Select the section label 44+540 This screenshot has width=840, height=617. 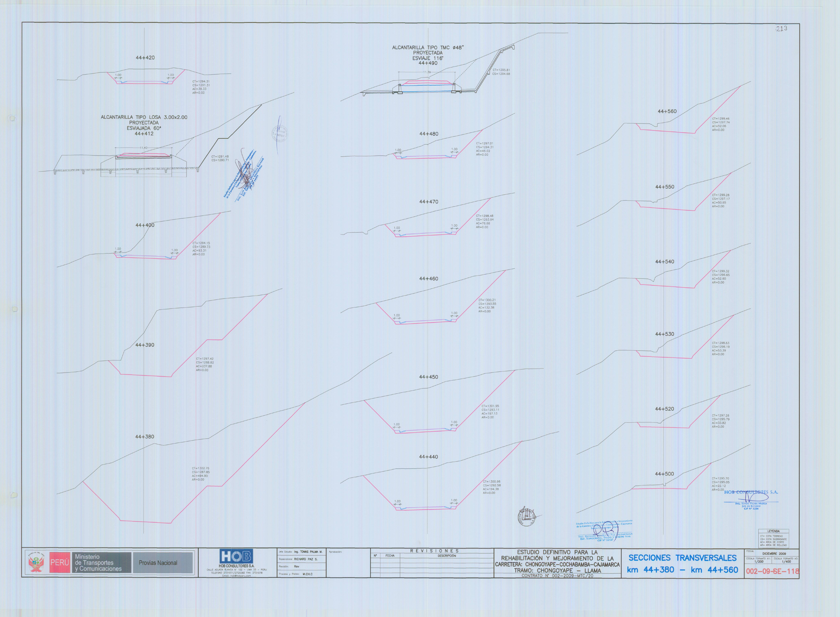click(665, 262)
